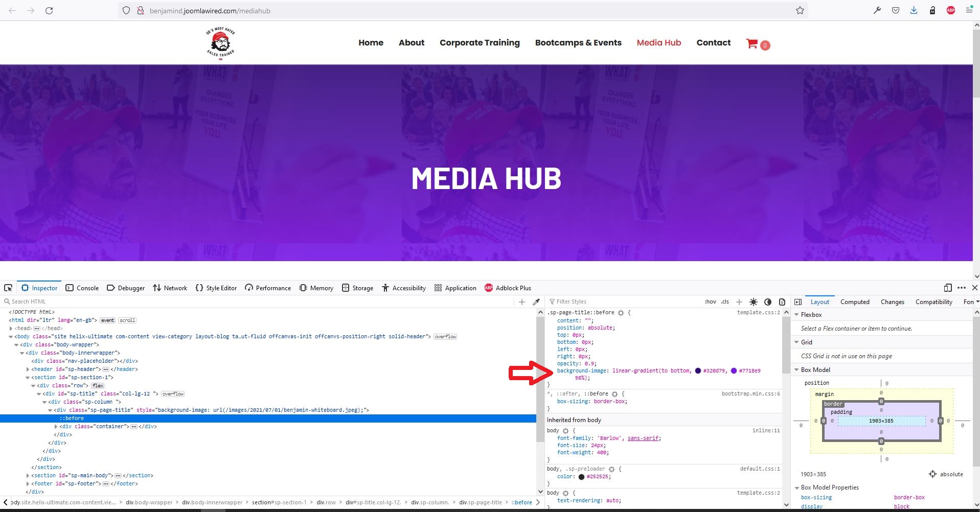The image size is (980, 512).
Task: Click the eyedropper color picker icon
Action: point(536,302)
